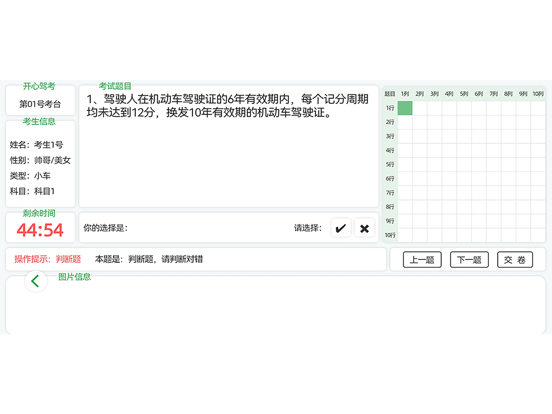This screenshot has height=414, width=552.
Task: Click the cross (wrong) answer button
Action: point(364,228)
